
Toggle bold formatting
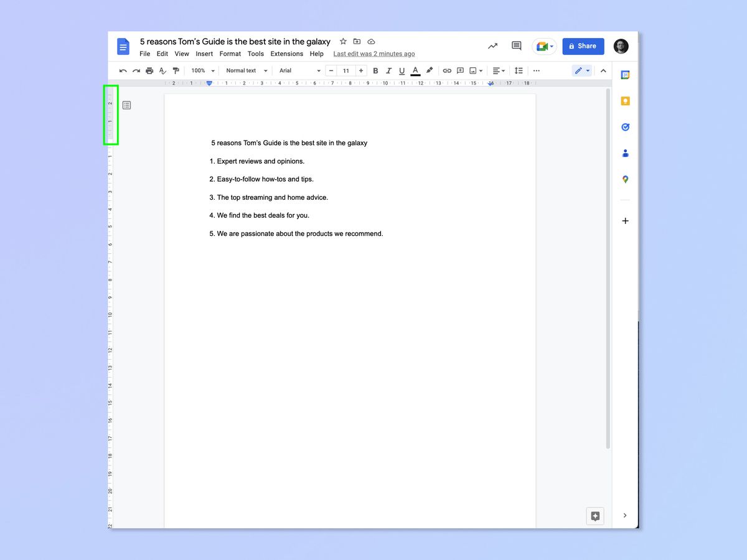[x=375, y=70]
